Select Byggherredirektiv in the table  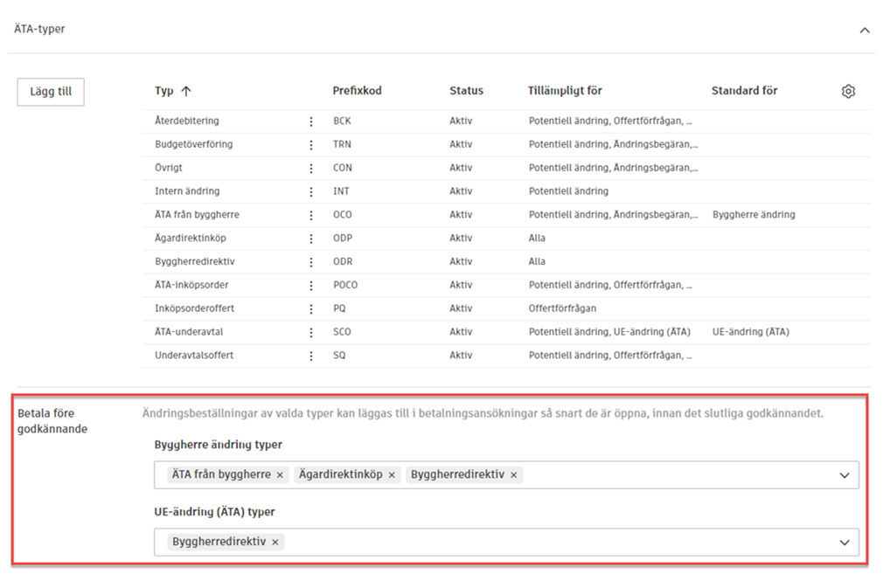pos(195,261)
